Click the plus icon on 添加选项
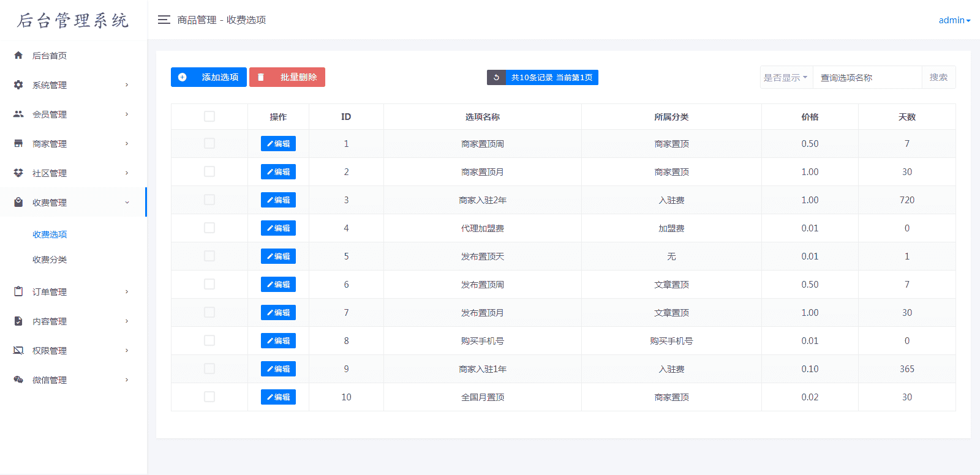The height and width of the screenshot is (475, 980). click(x=182, y=77)
